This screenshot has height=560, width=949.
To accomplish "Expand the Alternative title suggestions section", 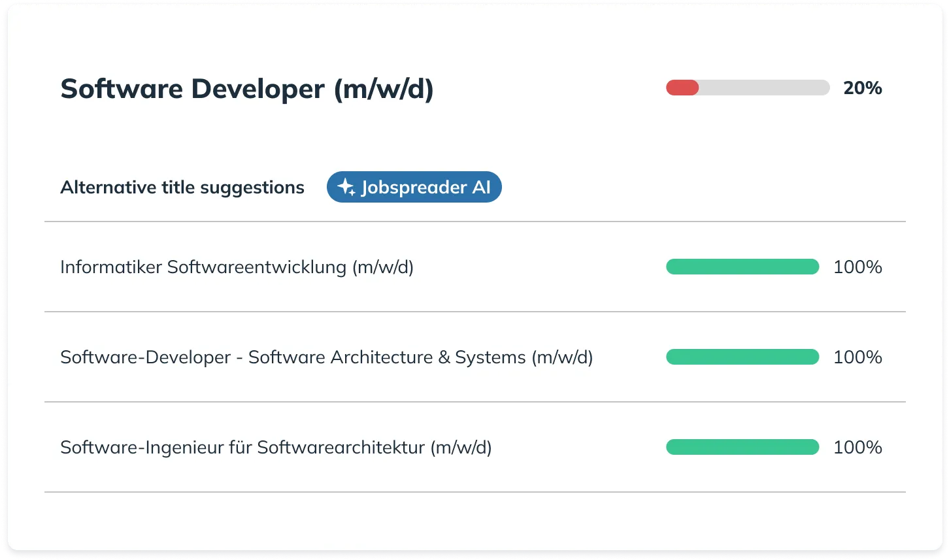I will (x=182, y=187).
